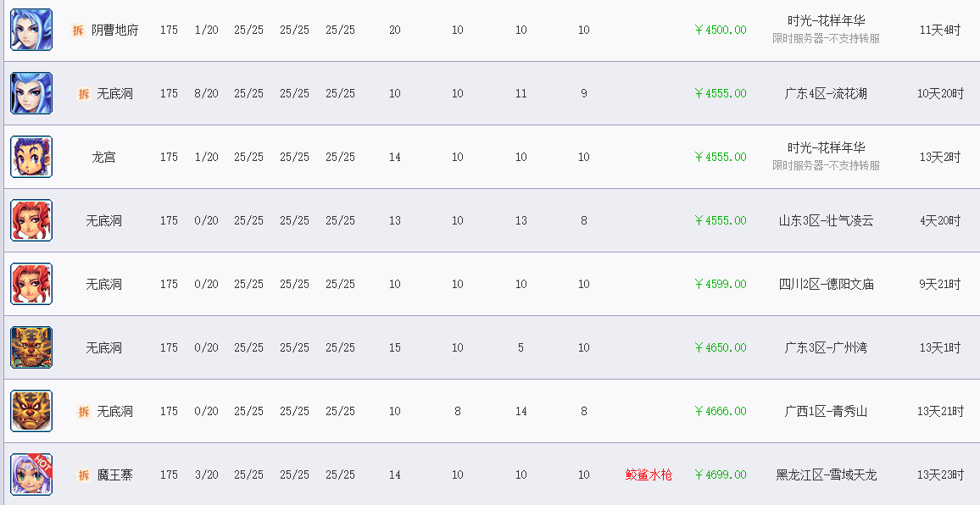Click the red 鲛鲨水枪 label
The width and height of the screenshot is (980, 505).
(649, 474)
